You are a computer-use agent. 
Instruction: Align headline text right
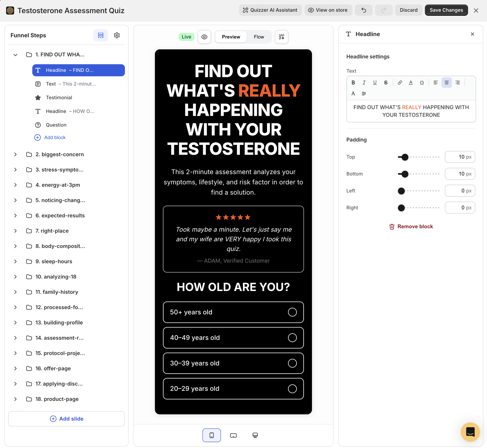tap(457, 82)
